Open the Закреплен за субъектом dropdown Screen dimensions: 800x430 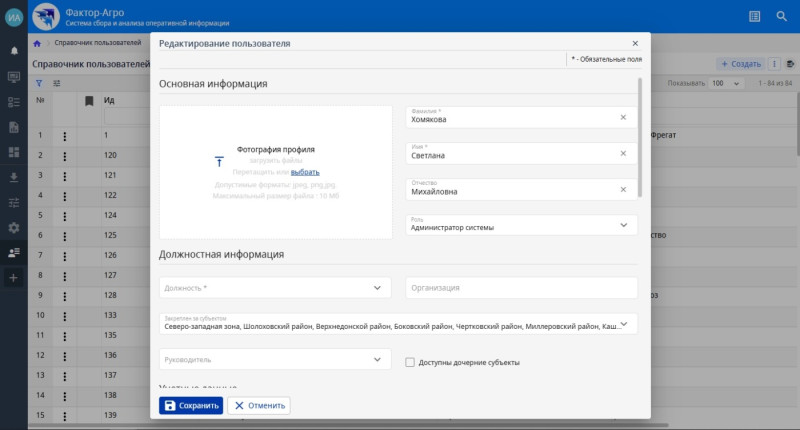point(624,324)
